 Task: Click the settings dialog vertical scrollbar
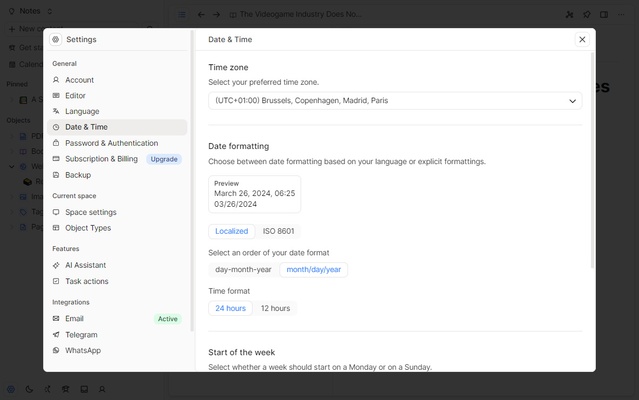592,160
